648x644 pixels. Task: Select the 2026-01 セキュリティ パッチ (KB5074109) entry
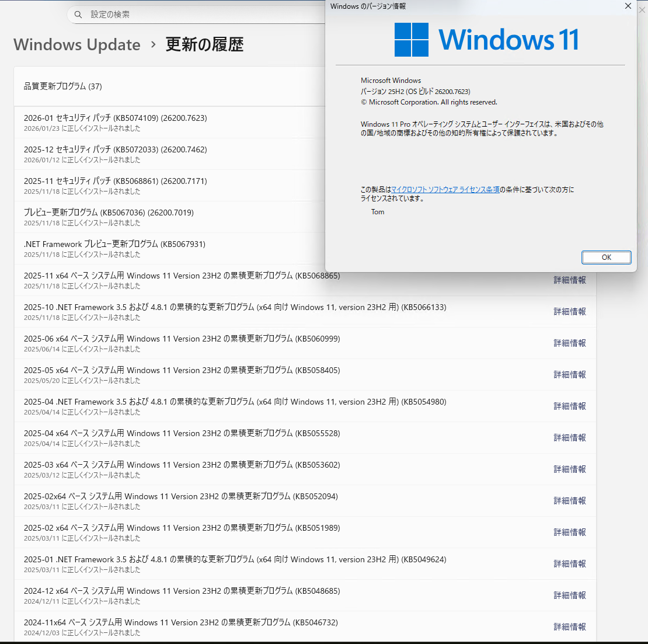(169, 123)
